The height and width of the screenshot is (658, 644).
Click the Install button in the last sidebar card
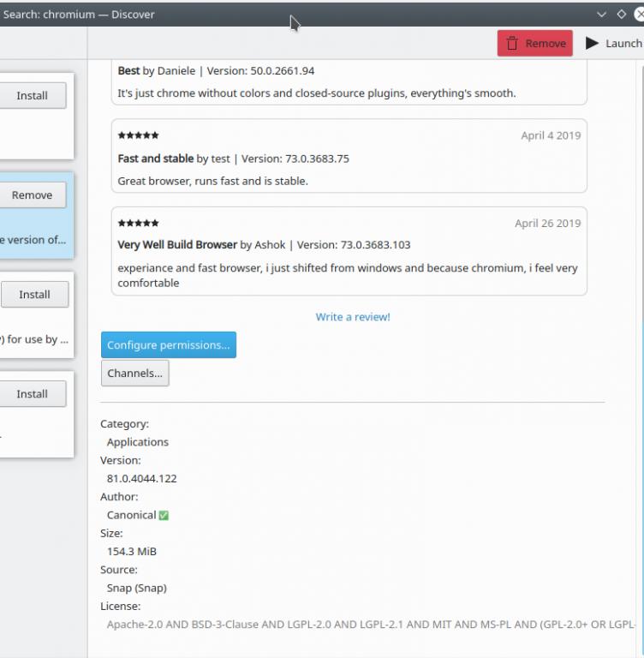coord(33,394)
